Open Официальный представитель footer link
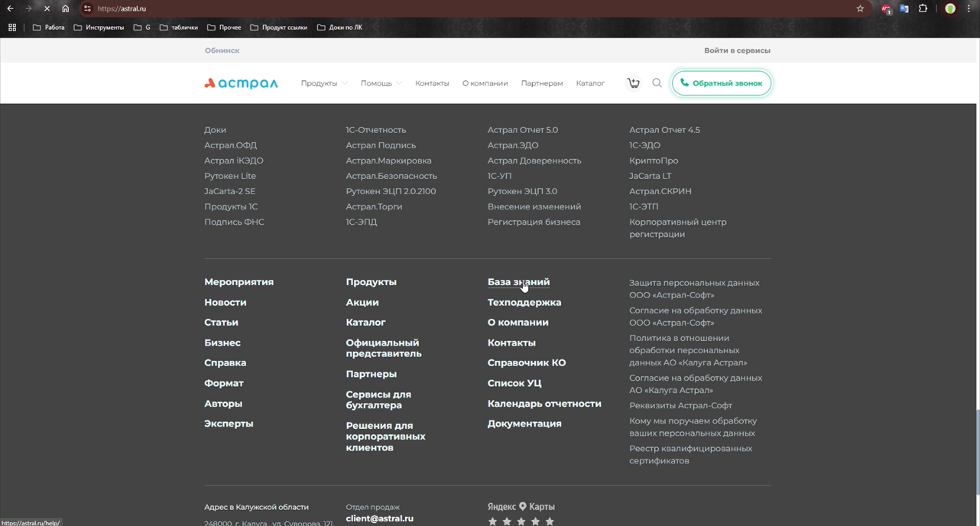Screen dimensions: 980x526 click(x=383, y=348)
